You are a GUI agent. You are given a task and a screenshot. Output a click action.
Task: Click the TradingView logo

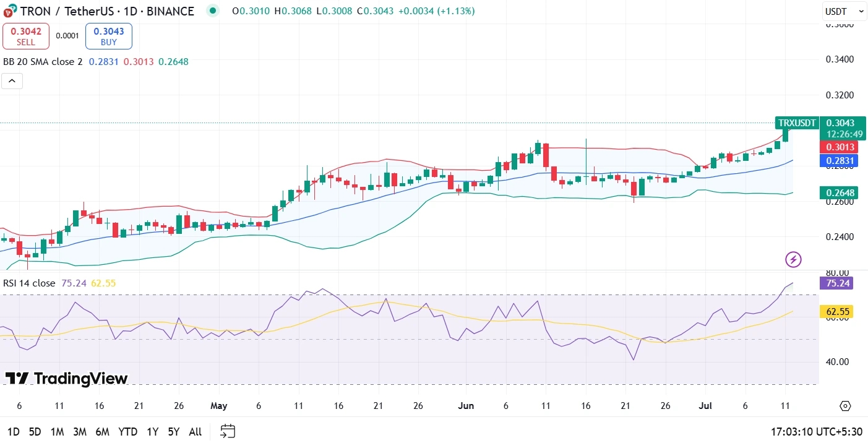click(x=66, y=379)
